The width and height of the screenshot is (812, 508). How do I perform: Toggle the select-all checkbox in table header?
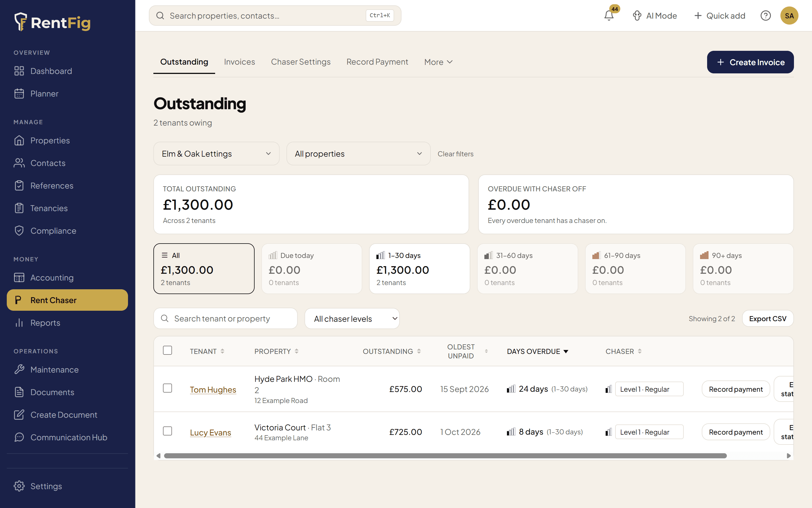[167, 351]
